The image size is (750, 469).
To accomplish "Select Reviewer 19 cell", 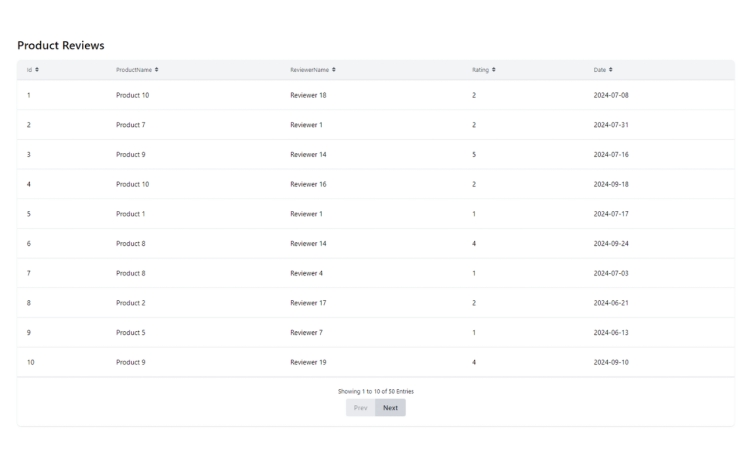I will [x=308, y=362].
